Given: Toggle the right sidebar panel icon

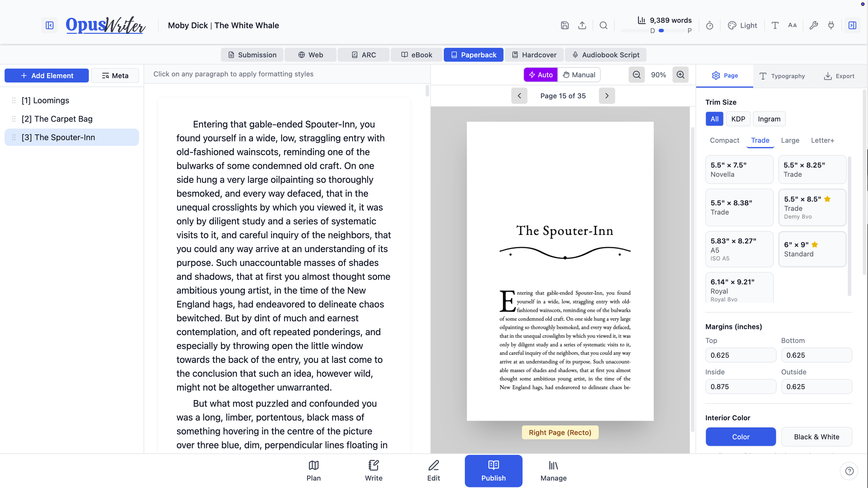Looking at the screenshot, I should pyautogui.click(x=852, y=25).
